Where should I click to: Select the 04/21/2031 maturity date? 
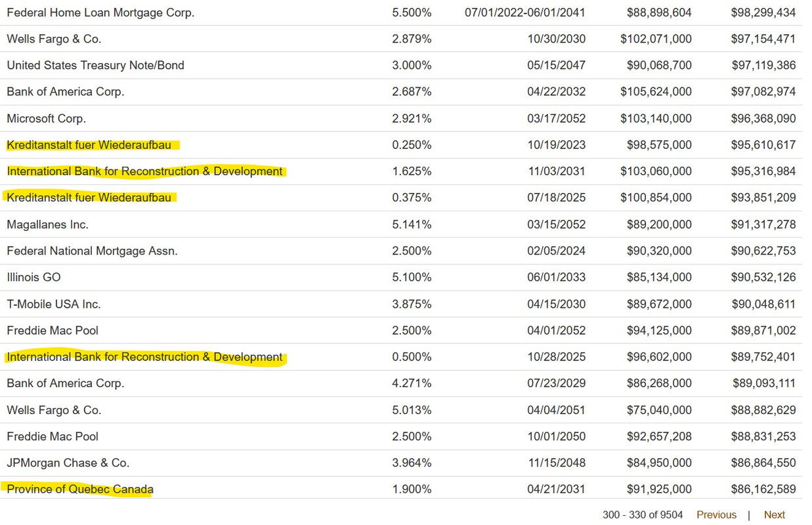point(557,489)
